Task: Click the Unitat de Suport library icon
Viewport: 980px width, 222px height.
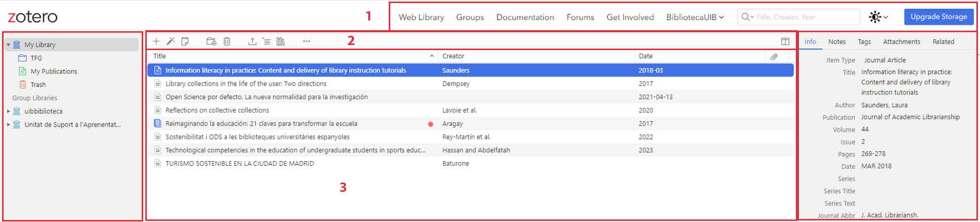Action: click(x=17, y=124)
